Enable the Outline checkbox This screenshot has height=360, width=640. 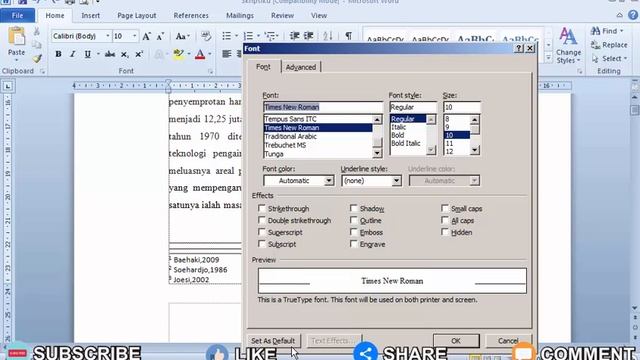(353, 220)
